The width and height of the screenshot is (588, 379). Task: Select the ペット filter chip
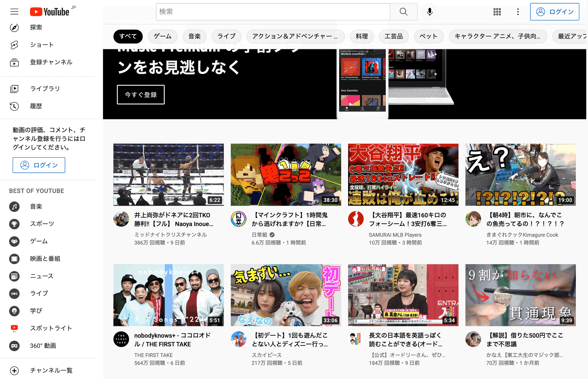[x=428, y=36]
